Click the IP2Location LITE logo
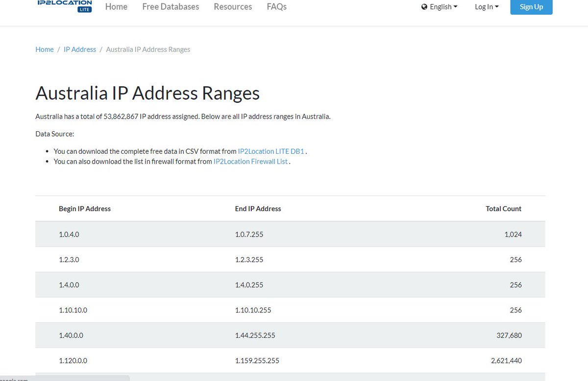This screenshot has height=381, width=588. click(x=64, y=6)
